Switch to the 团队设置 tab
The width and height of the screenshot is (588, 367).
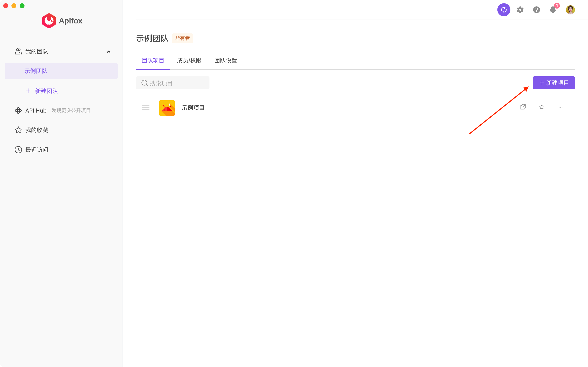coord(225,60)
